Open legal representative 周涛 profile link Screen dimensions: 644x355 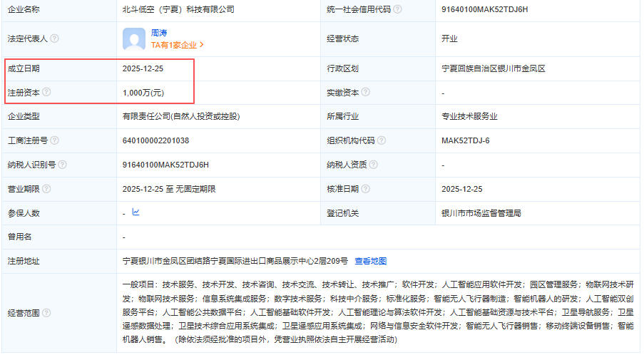click(x=159, y=33)
